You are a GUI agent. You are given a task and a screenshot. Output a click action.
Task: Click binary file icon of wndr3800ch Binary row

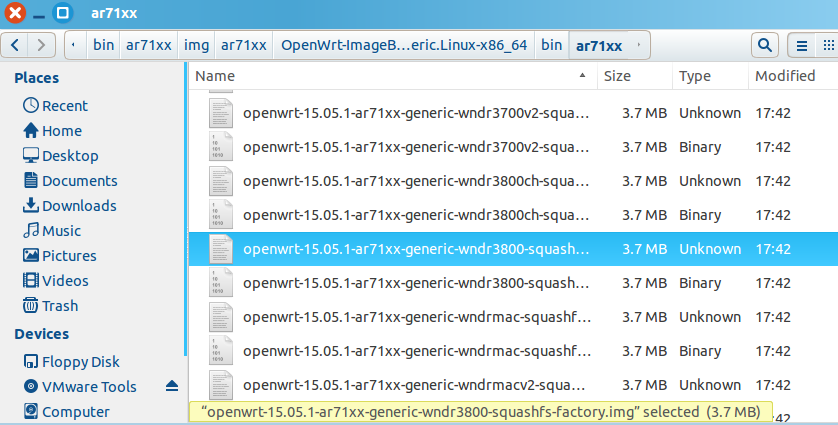(221, 215)
